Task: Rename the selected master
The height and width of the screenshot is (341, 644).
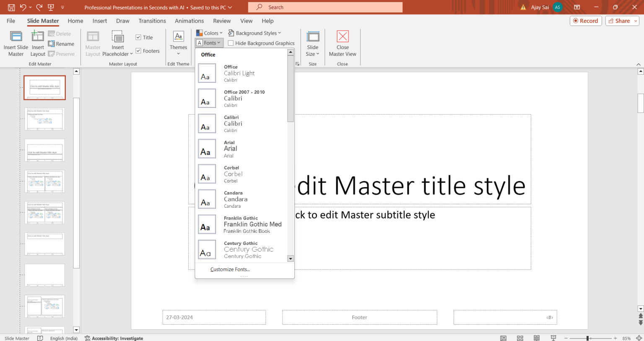Action: 61,44
